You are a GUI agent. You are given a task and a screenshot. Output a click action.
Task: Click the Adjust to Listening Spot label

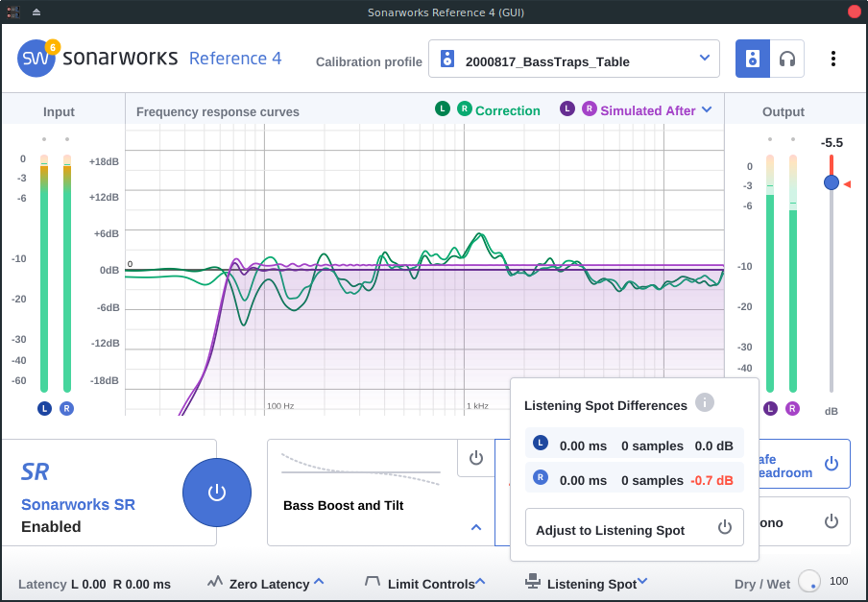coord(610,530)
